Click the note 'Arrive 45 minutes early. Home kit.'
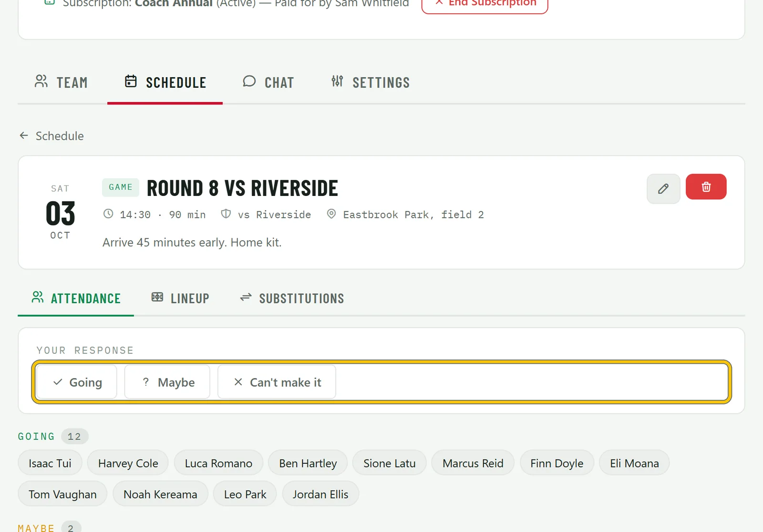The width and height of the screenshot is (763, 532). 192,243
